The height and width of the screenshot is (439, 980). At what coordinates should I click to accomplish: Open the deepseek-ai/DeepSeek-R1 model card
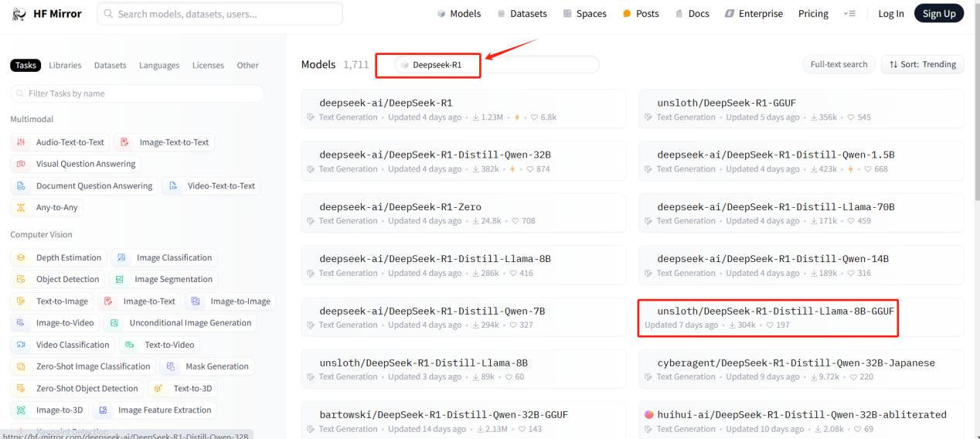tap(464, 108)
